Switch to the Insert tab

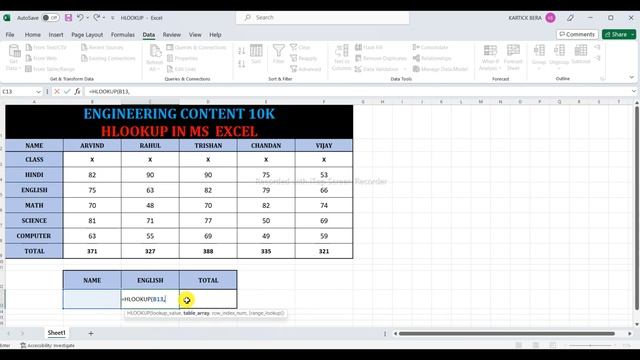tap(56, 35)
